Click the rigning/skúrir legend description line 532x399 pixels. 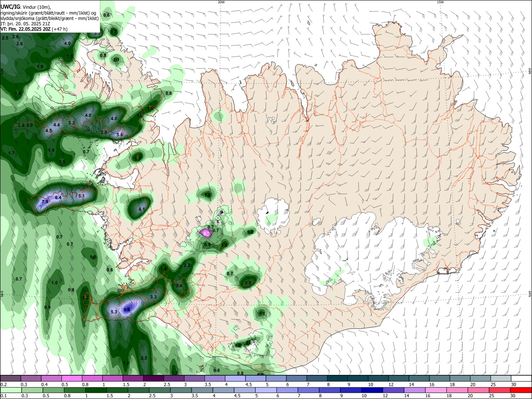49,12
